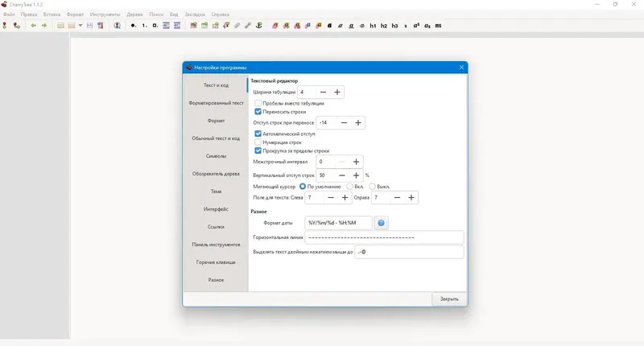Apply small text style icon
Viewport: 644px width, 346px height.
(406, 26)
